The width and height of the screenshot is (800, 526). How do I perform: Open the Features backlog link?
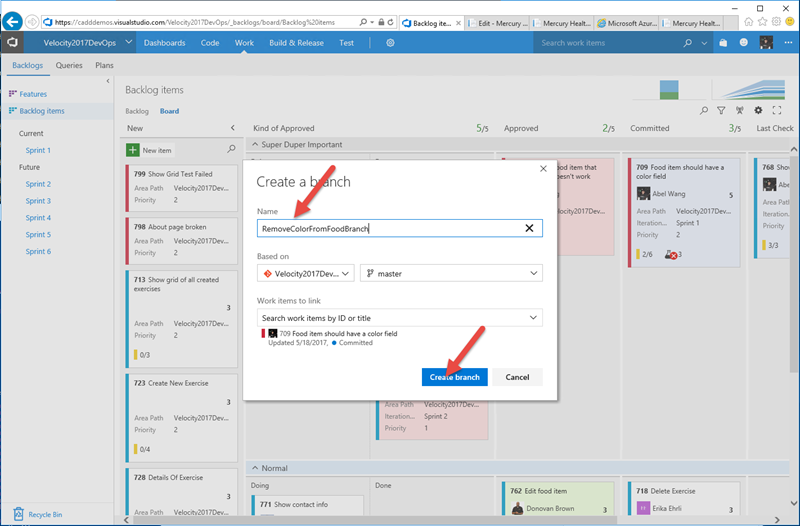[33, 94]
